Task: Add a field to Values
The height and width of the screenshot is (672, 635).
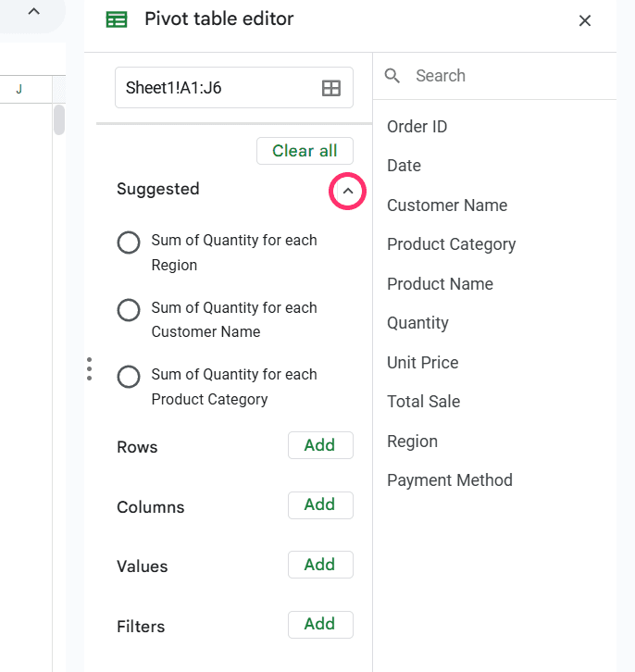Action: [320, 565]
